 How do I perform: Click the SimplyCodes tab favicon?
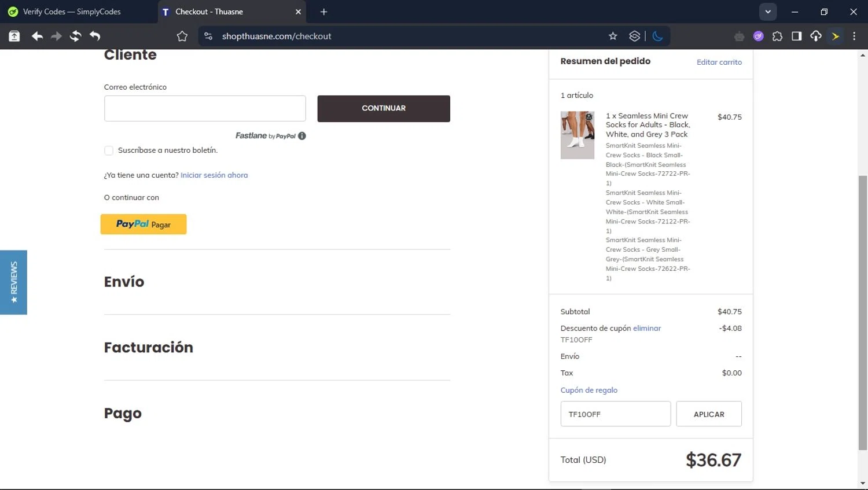pyautogui.click(x=13, y=12)
